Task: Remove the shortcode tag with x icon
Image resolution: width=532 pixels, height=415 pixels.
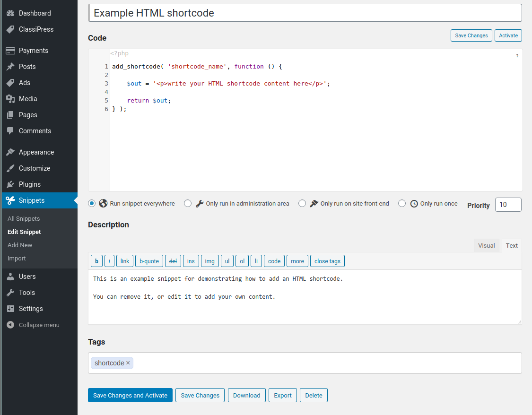Action: [128, 363]
